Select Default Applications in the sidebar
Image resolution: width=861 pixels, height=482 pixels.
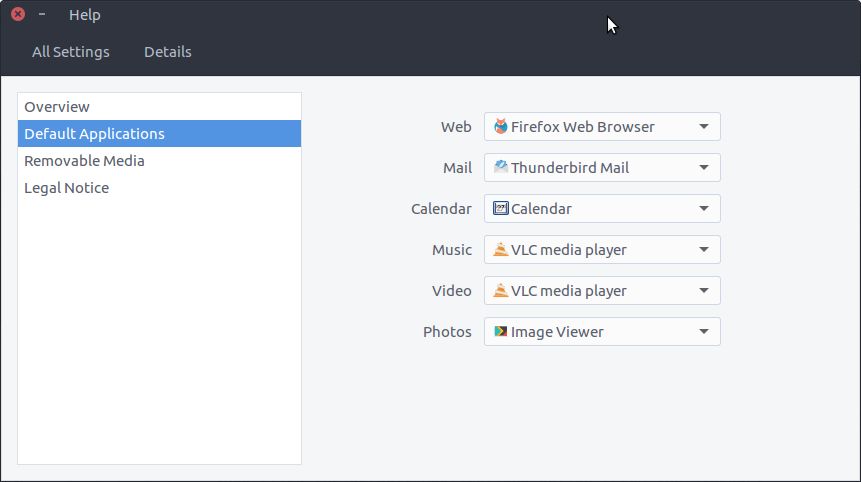[x=159, y=133]
